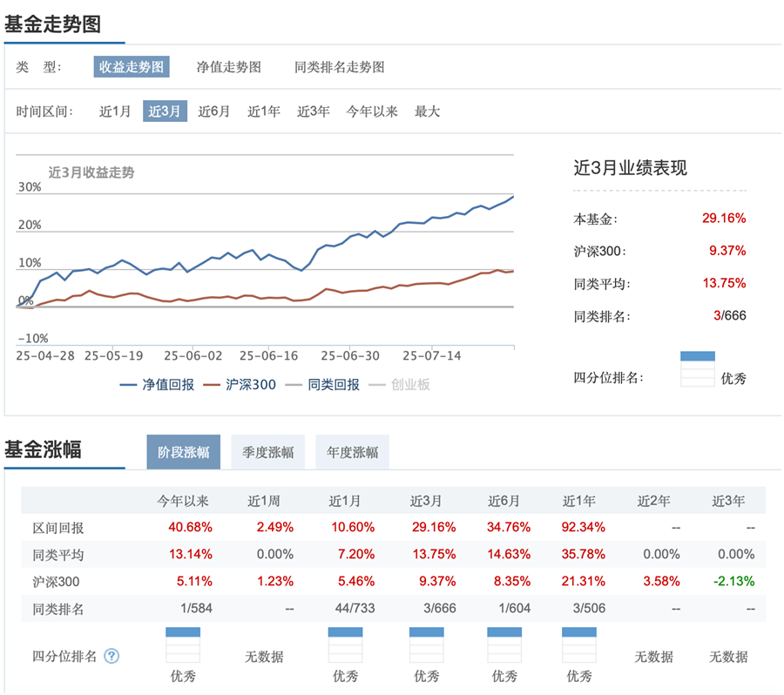Toggle the 净值回报 legend series
The image size is (784, 695).
157,384
